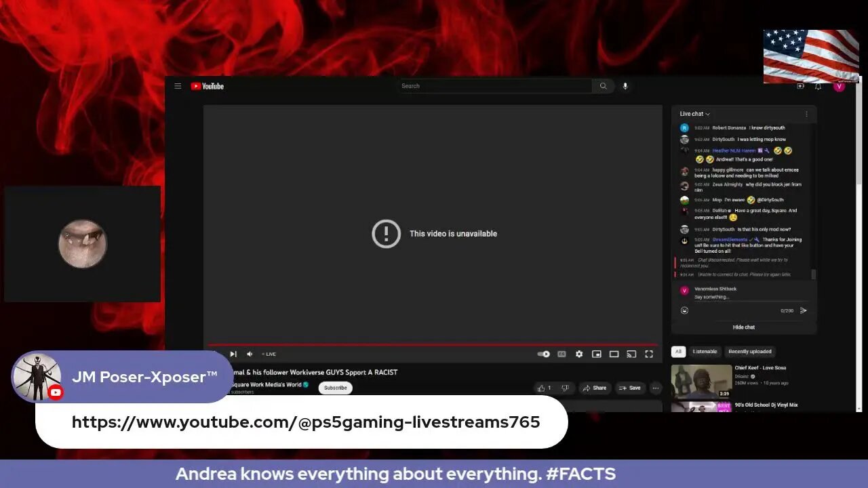The image size is (868, 488).
Task: Open '90's Old School Dj Vinyl Mix' title
Action: tap(766, 405)
